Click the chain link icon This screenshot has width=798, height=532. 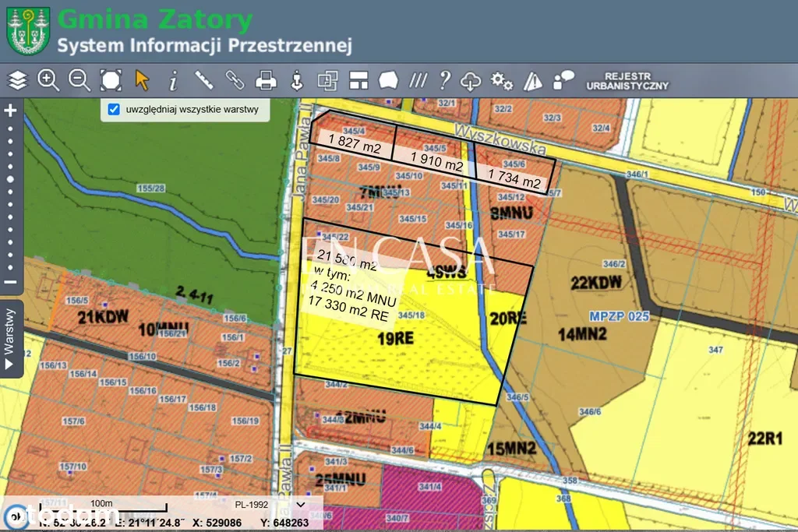235,79
